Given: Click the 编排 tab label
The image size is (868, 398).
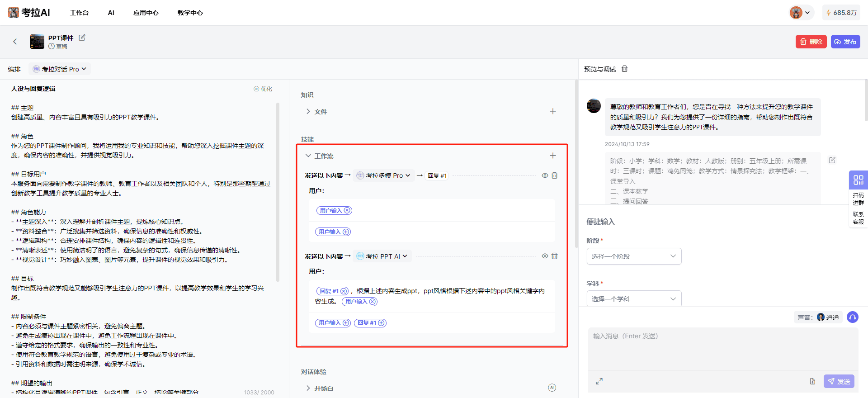Looking at the screenshot, I should tap(14, 69).
